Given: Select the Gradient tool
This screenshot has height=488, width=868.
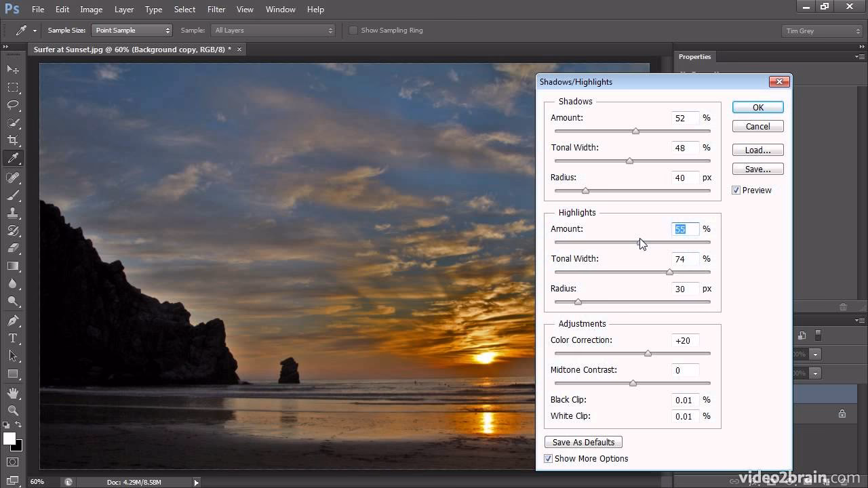Looking at the screenshot, I should pyautogui.click(x=14, y=266).
